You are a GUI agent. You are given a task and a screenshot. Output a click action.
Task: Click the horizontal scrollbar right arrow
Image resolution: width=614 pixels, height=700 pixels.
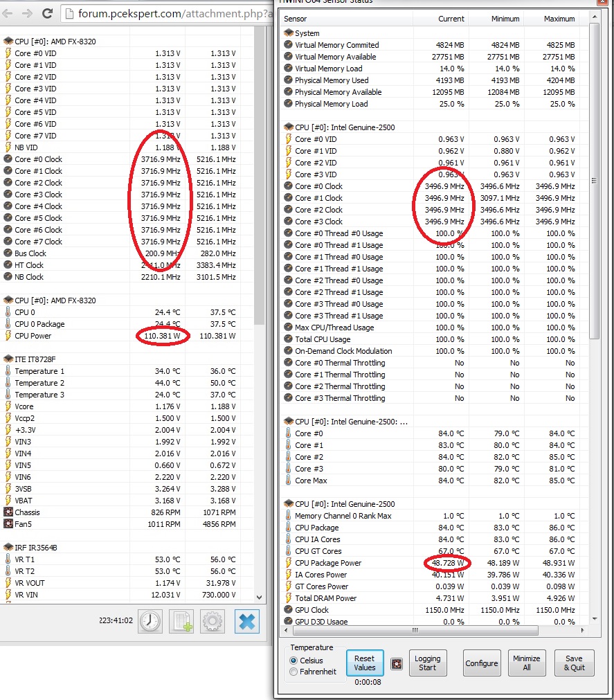(x=582, y=630)
